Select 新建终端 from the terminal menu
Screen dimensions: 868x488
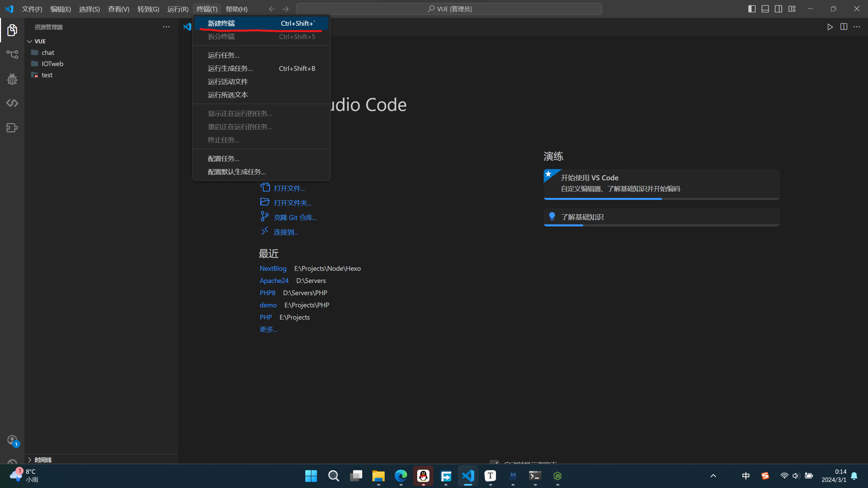[221, 23]
